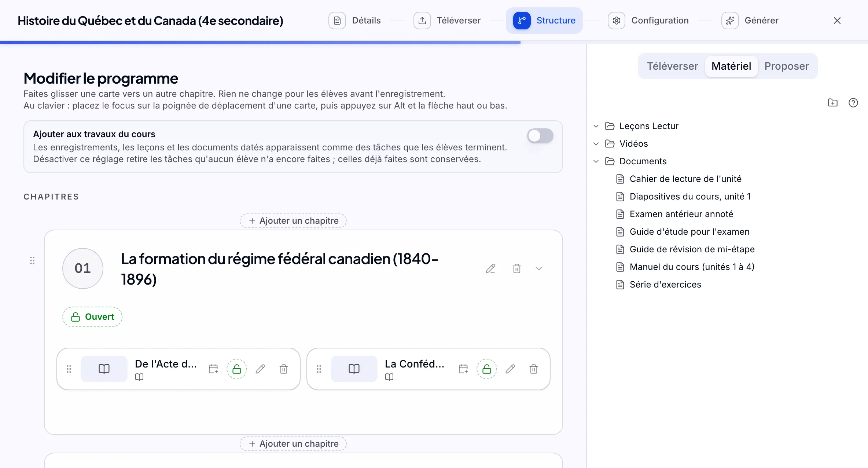Delete chapter 01 with trash icon

click(x=517, y=268)
